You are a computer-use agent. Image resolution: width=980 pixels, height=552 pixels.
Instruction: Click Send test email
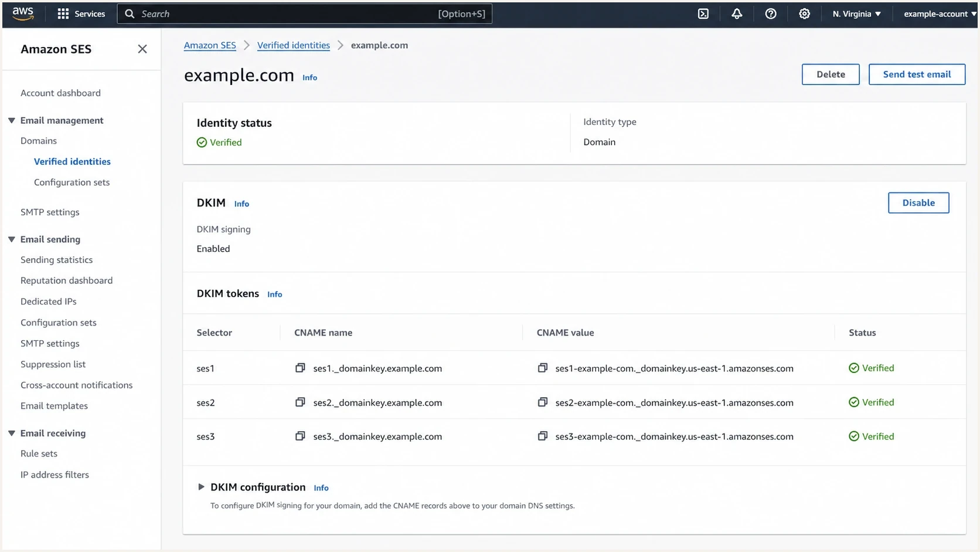(x=917, y=74)
